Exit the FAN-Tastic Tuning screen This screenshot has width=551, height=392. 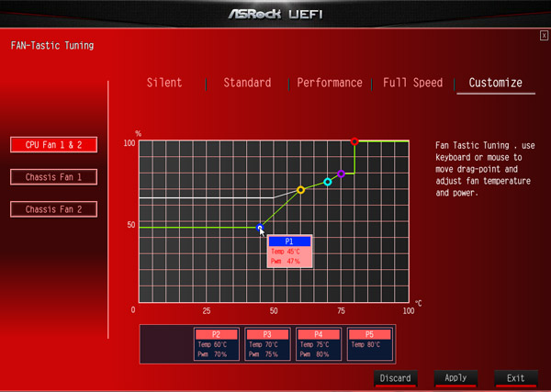click(x=515, y=378)
